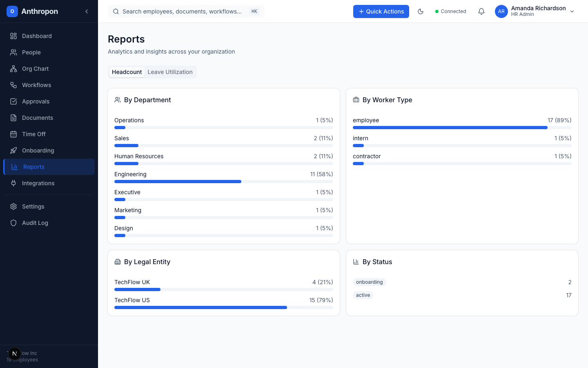The height and width of the screenshot is (368, 588).
Task: Click the Connected status indicator
Action: [x=451, y=11]
